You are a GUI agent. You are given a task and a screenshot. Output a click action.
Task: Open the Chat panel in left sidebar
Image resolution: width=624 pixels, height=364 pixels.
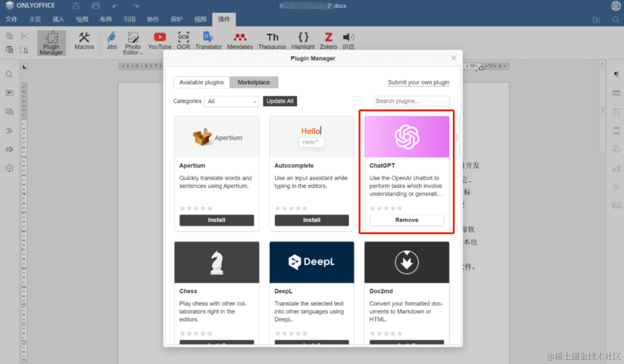9,112
